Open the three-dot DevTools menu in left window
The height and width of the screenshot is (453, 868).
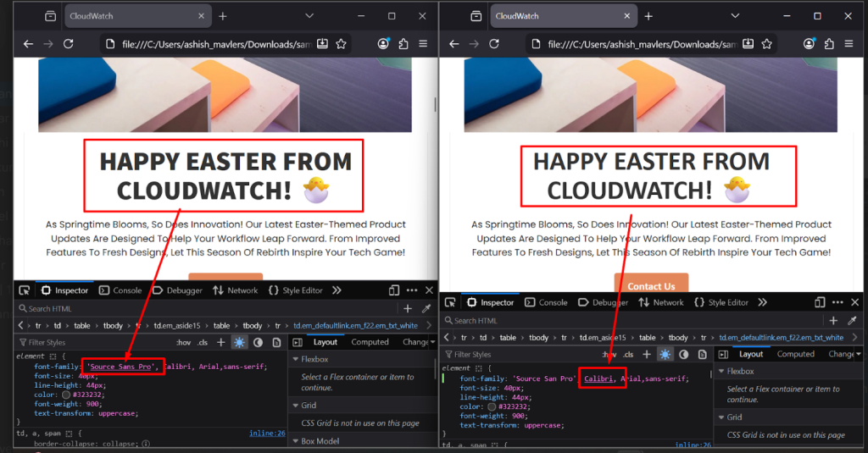412,290
